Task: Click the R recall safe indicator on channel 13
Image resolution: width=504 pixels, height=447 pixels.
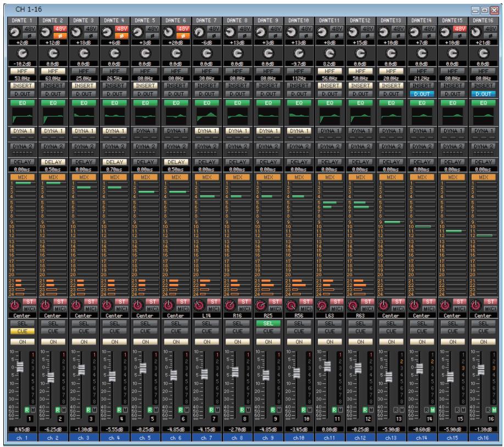Action: pyautogui.click(x=396, y=410)
